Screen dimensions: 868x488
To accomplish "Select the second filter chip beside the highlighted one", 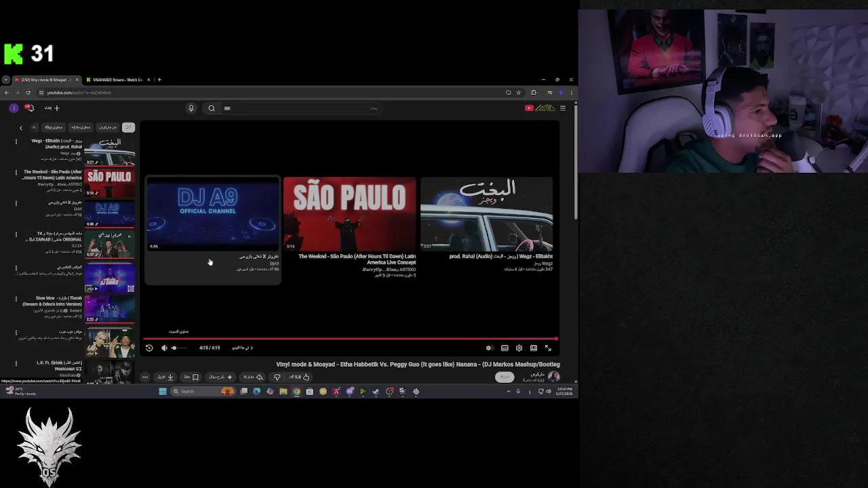I will (108, 127).
